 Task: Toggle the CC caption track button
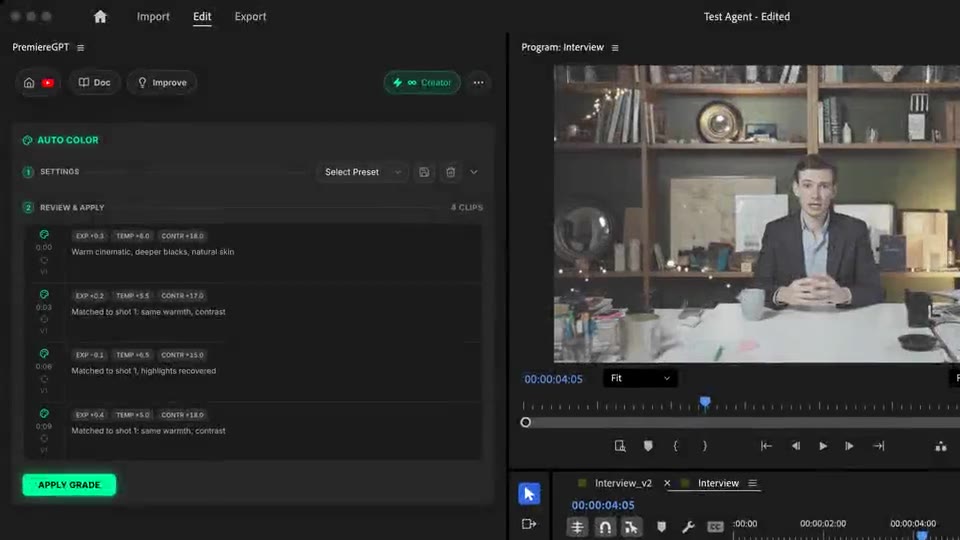click(x=715, y=527)
